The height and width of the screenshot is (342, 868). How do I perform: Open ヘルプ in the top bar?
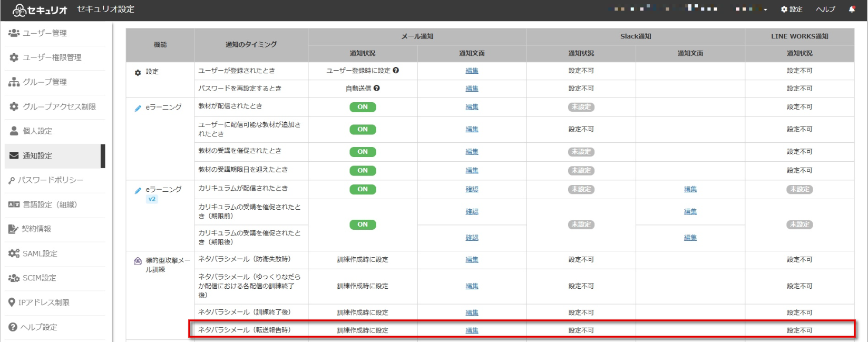825,9
